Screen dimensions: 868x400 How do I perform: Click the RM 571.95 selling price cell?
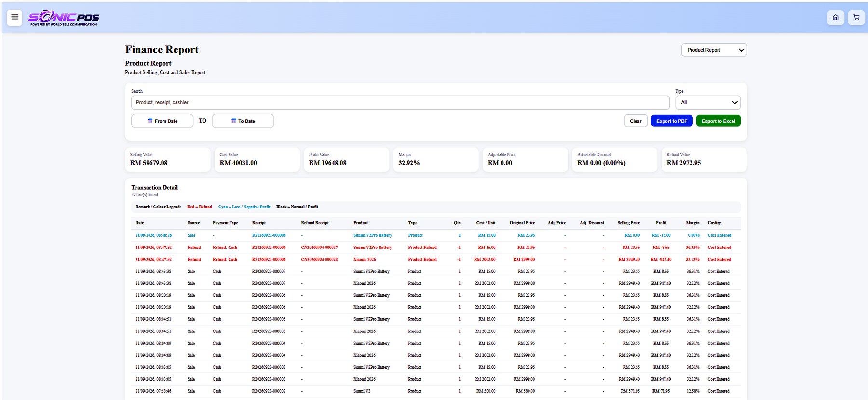[x=630, y=391]
